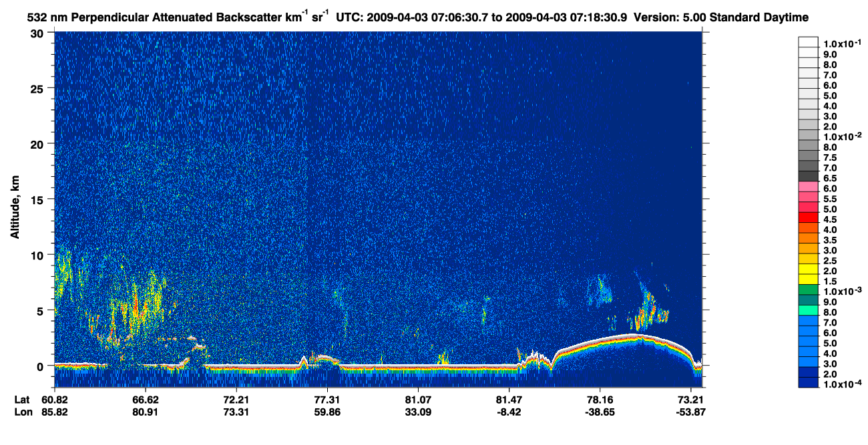The height and width of the screenshot is (445, 868).
Task: Click longitude value 33.09
Action: point(418,412)
